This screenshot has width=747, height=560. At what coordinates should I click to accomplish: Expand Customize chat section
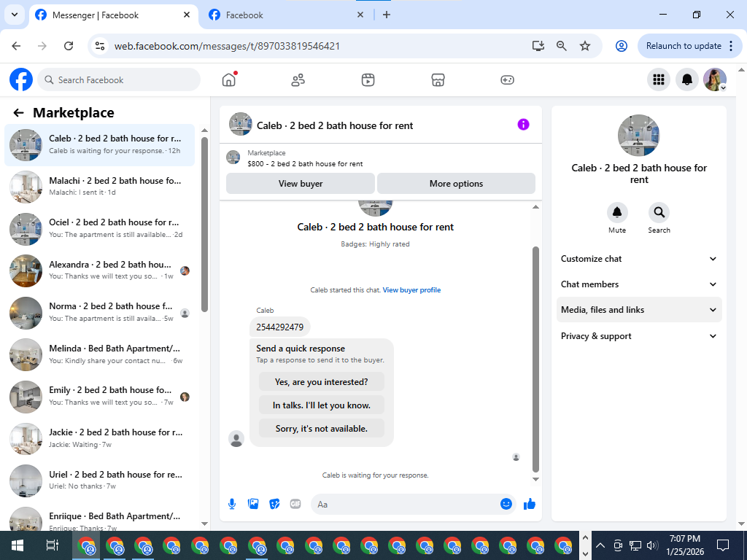tap(639, 259)
